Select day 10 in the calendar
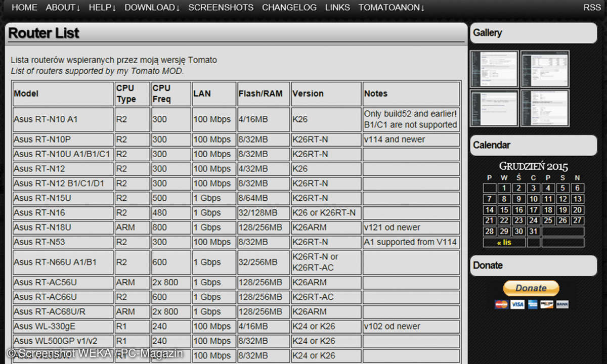Image resolution: width=607 pixels, height=364 pixels. click(533, 199)
